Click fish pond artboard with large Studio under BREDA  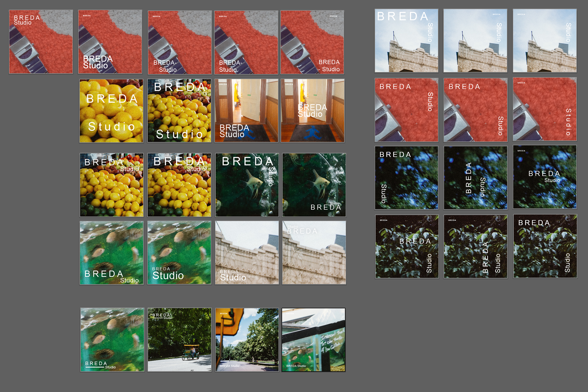(x=179, y=253)
